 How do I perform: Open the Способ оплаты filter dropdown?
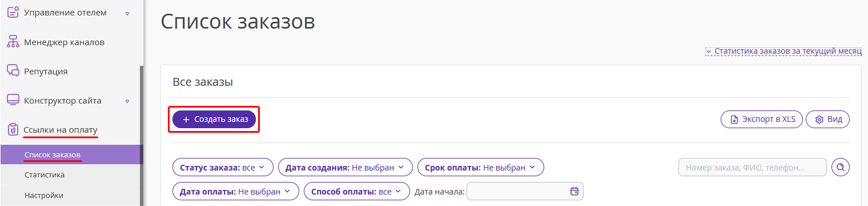point(357,191)
